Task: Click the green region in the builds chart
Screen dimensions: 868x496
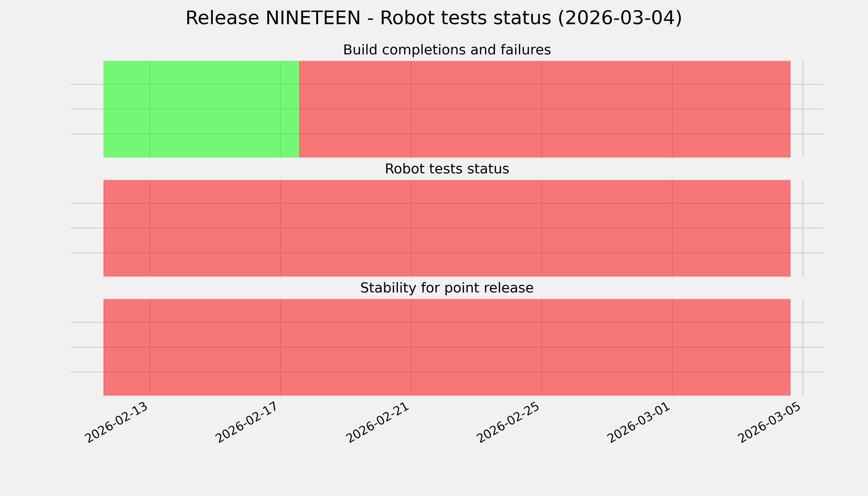Action: click(201, 109)
